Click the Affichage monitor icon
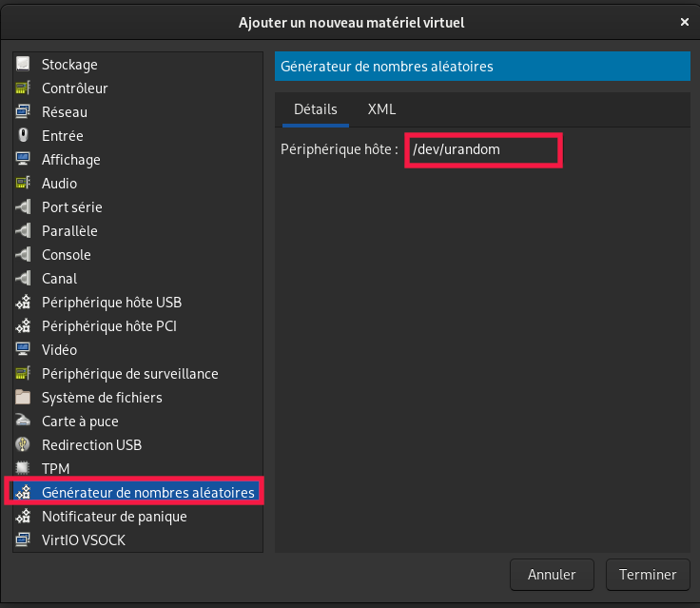The width and height of the screenshot is (700, 608). point(24,160)
